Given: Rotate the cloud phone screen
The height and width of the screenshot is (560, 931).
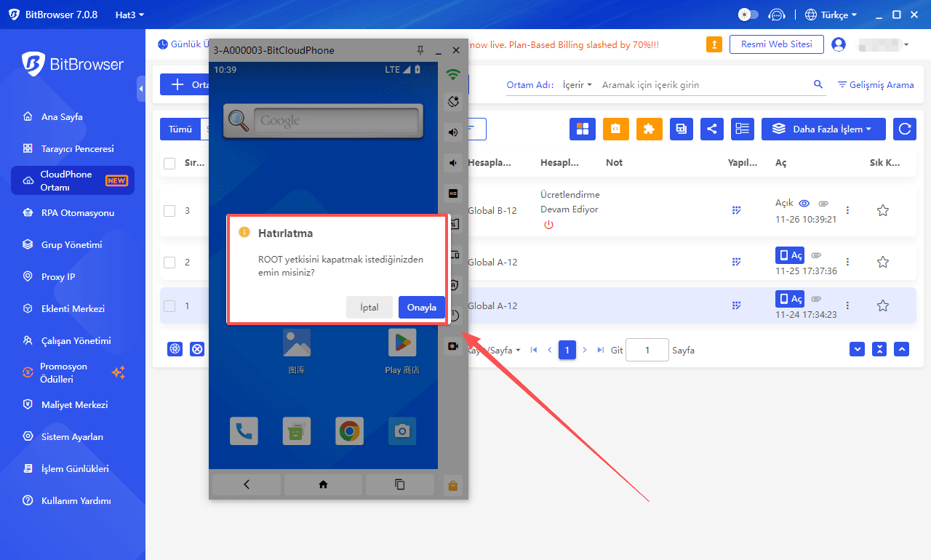Looking at the screenshot, I should 453,101.
